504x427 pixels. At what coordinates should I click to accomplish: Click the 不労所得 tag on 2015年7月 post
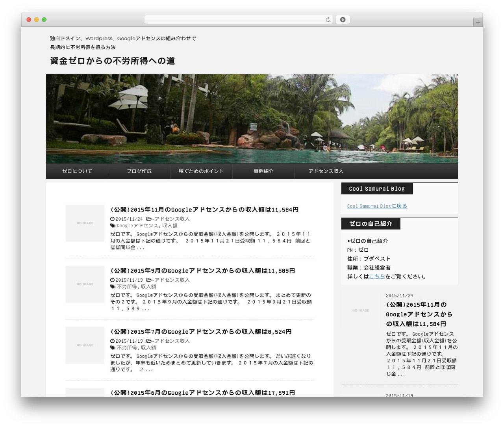(x=127, y=348)
